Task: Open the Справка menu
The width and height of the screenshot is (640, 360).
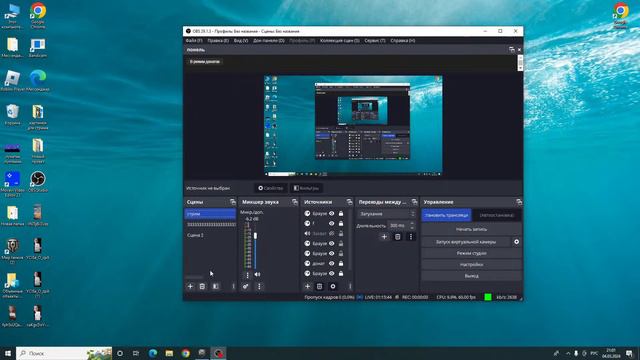Action: point(402,41)
